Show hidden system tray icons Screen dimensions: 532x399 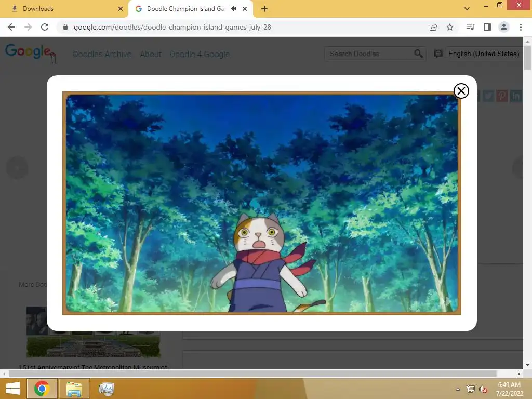coord(458,389)
